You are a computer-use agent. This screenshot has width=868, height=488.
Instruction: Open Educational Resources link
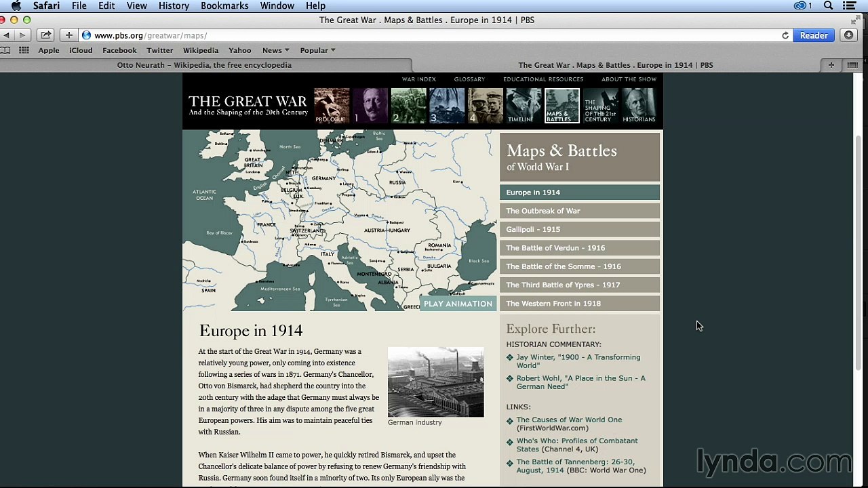click(543, 79)
